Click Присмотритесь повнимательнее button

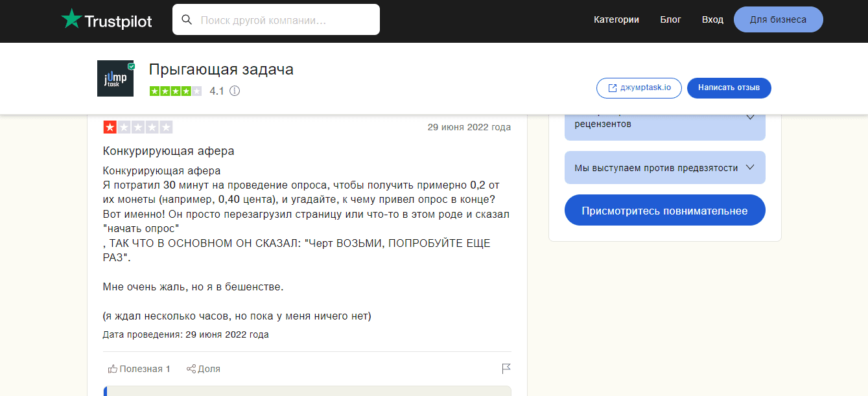click(664, 211)
